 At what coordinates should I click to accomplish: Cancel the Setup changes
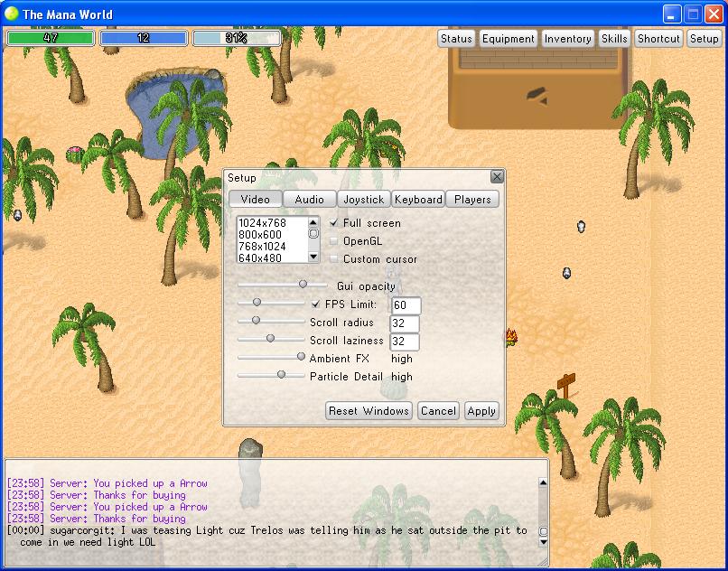point(438,411)
